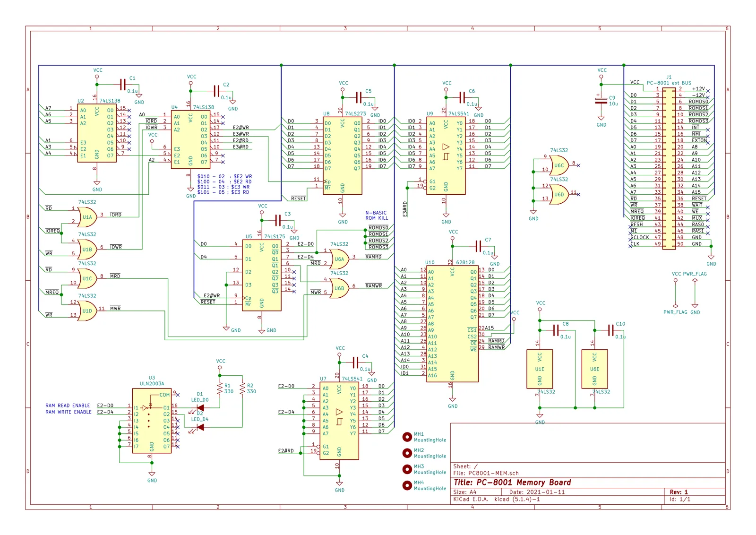Pick polarized capacitor C9 10u
Viewport: 756px width, 535px height.
coord(601,101)
